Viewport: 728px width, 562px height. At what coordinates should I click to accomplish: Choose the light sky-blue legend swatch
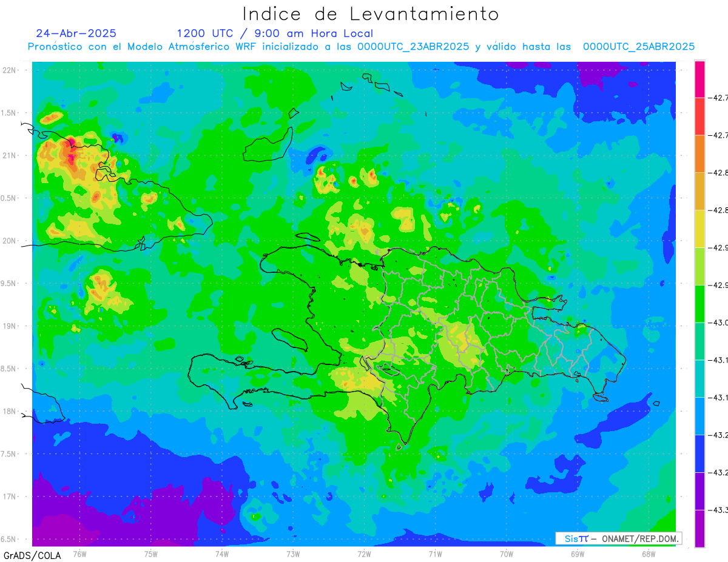click(699, 416)
